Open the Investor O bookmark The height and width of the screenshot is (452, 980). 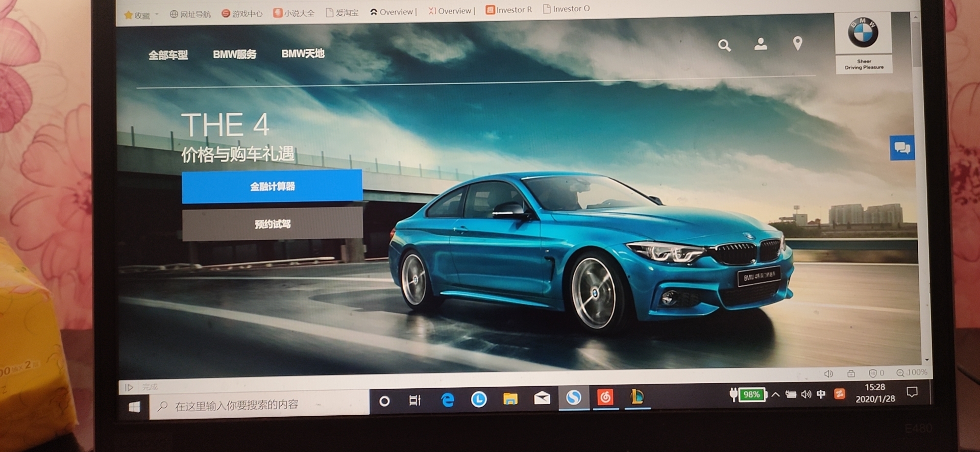pos(566,9)
